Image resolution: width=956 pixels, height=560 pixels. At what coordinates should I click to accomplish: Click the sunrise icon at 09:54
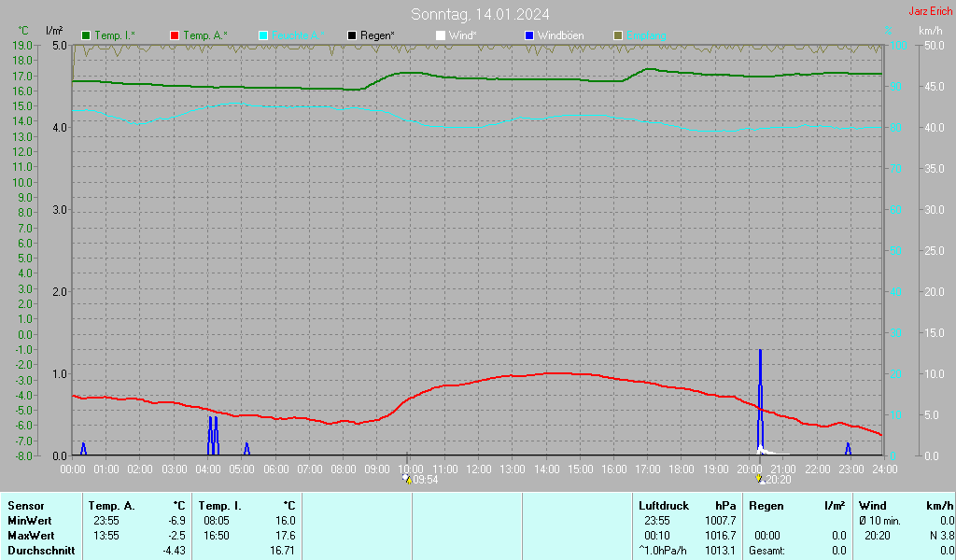[407, 480]
